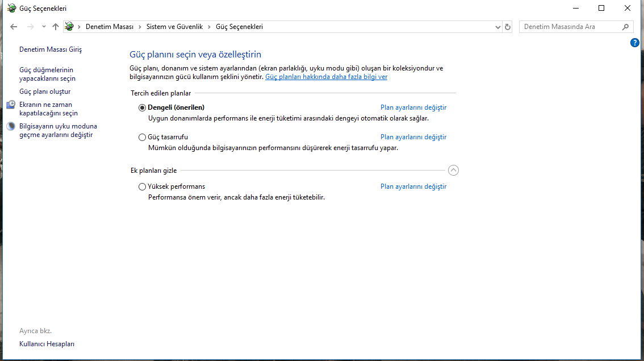Click the display-off clock icon in sidebar

coord(11,105)
